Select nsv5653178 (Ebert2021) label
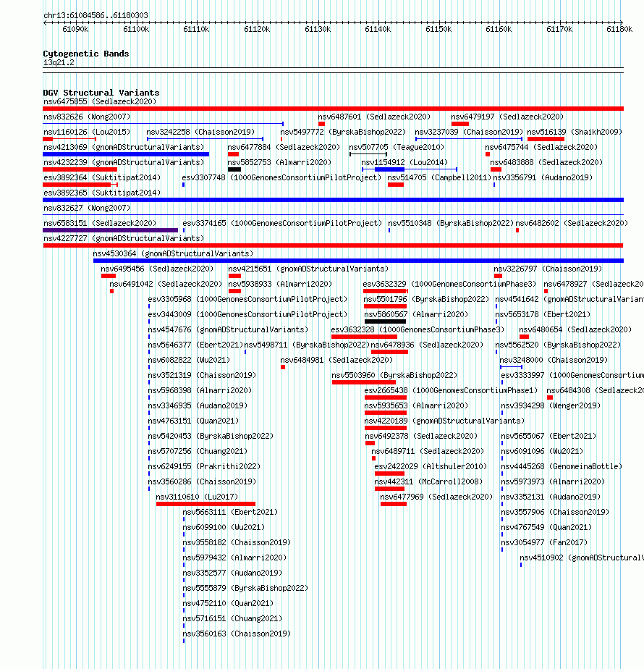Viewport: 644px width, 669px height. [x=543, y=315]
